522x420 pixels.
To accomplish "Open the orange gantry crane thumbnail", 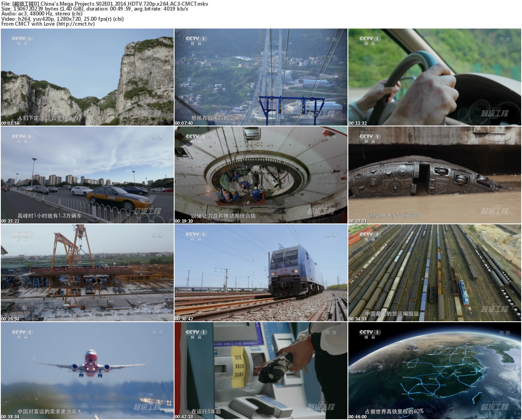I will point(87,273).
